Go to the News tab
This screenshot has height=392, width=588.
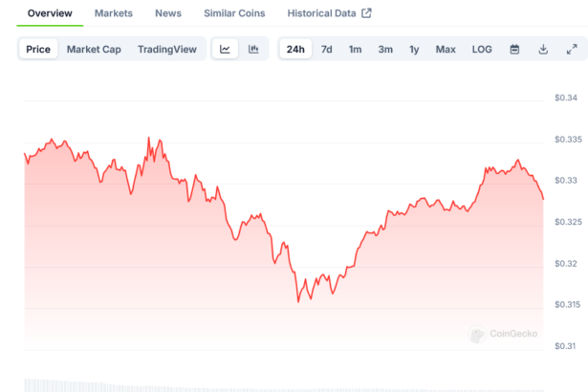pyautogui.click(x=167, y=13)
